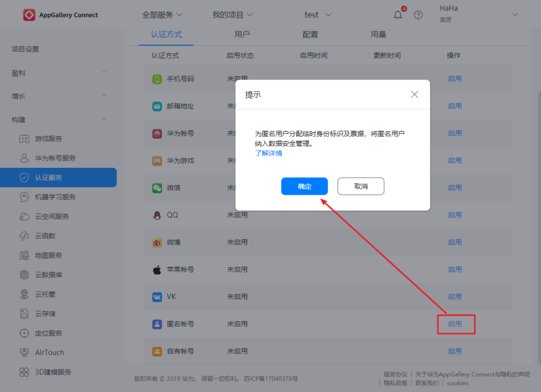Click 启用 for 苹果帐号 row
Screen dimensions: 541x392
pos(454,269)
